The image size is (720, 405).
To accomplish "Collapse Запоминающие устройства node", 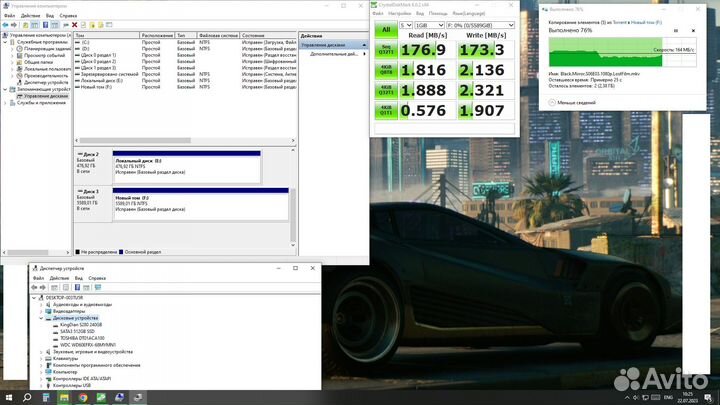I will [x=6, y=89].
